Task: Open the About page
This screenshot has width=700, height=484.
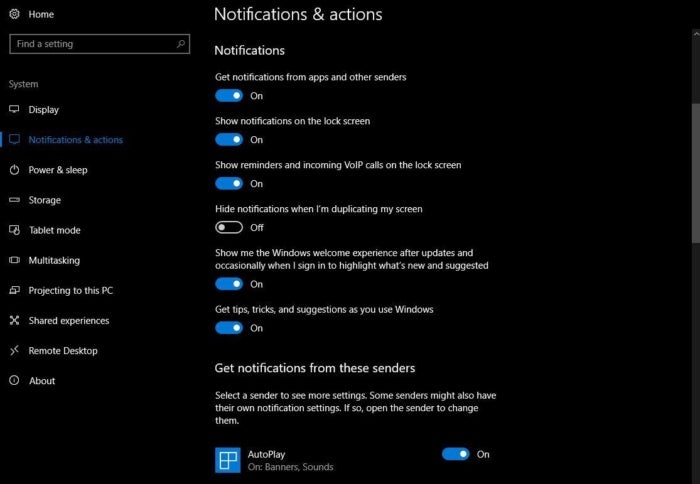Action: click(42, 381)
